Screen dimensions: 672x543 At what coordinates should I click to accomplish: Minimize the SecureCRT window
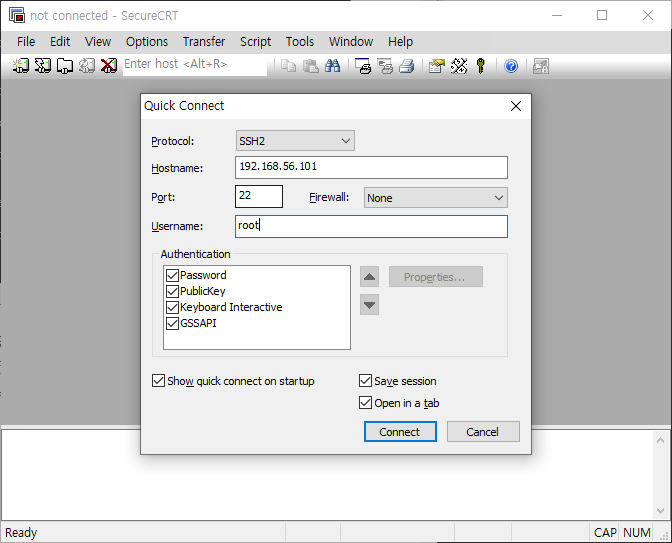click(557, 15)
